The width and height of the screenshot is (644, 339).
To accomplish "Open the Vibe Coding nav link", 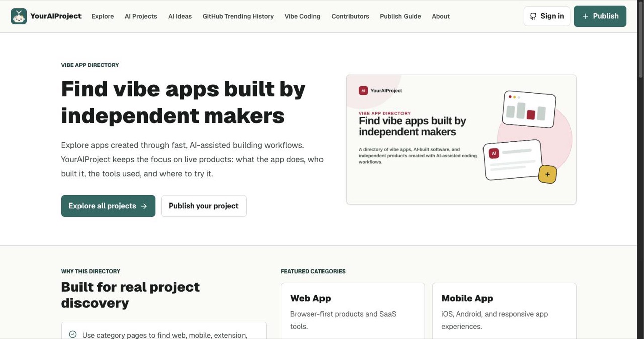I will point(302,16).
